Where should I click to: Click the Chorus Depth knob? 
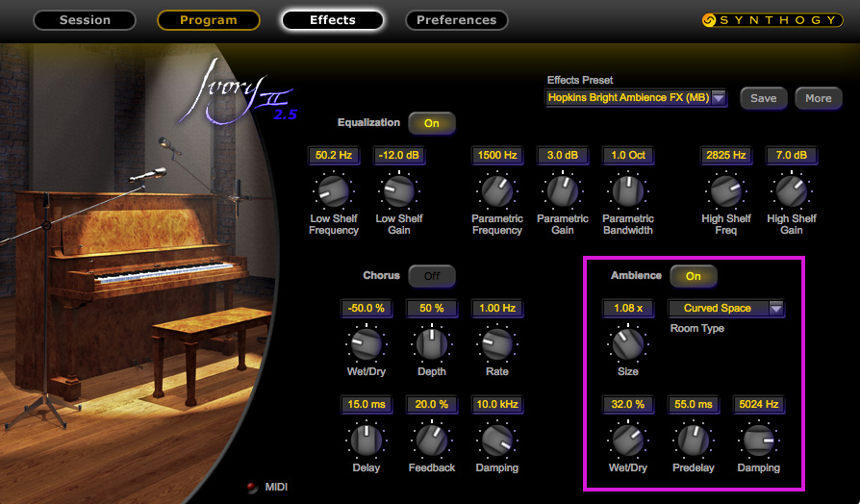432,344
